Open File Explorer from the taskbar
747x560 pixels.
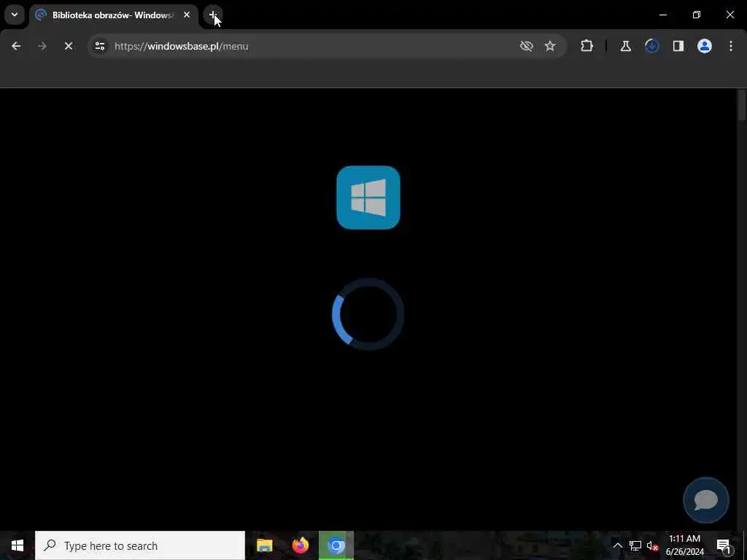click(x=264, y=545)
